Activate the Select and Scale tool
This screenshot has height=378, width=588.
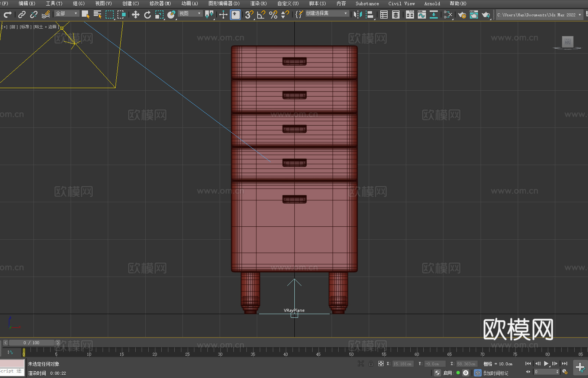click(159, 14)
